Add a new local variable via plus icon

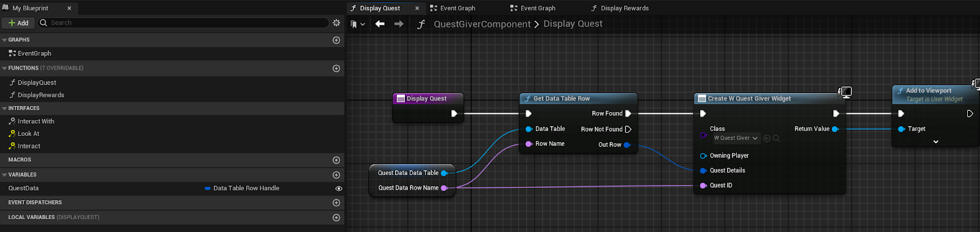336,217
